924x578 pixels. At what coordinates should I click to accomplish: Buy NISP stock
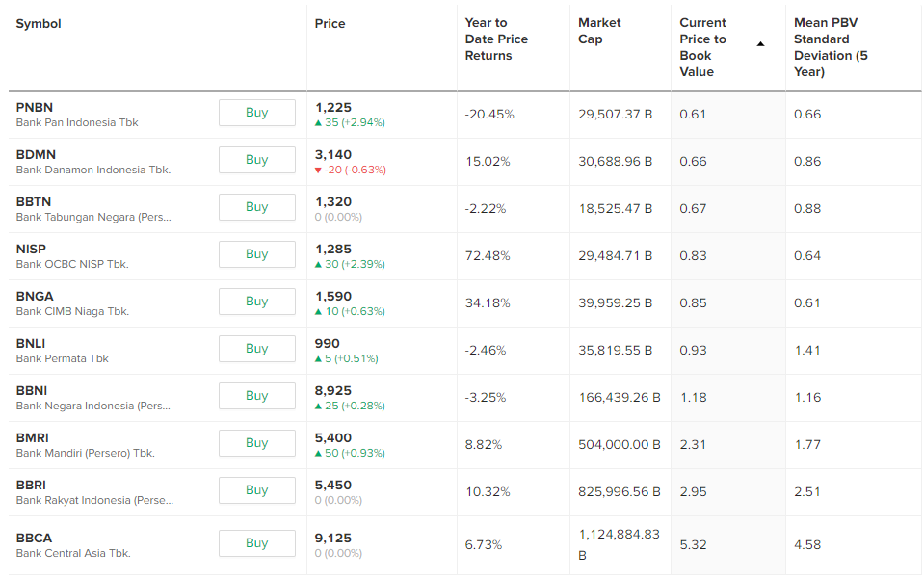pyautogui.click(x=256, y=254)
